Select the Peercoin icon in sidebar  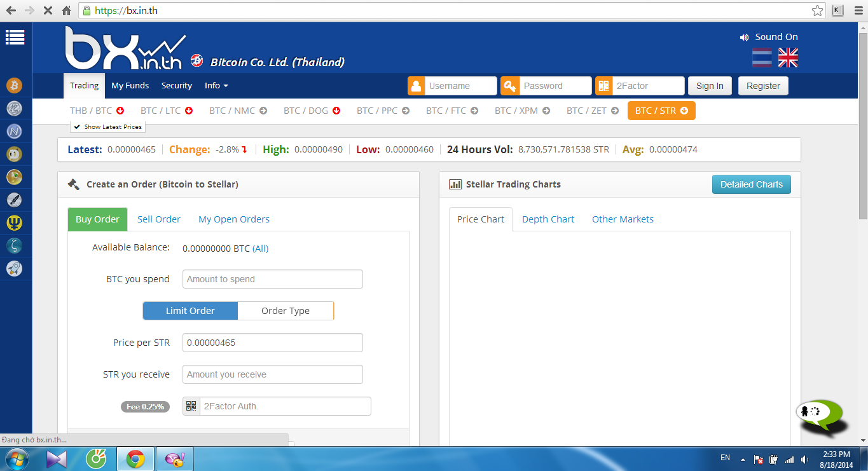tap(14, 177)
